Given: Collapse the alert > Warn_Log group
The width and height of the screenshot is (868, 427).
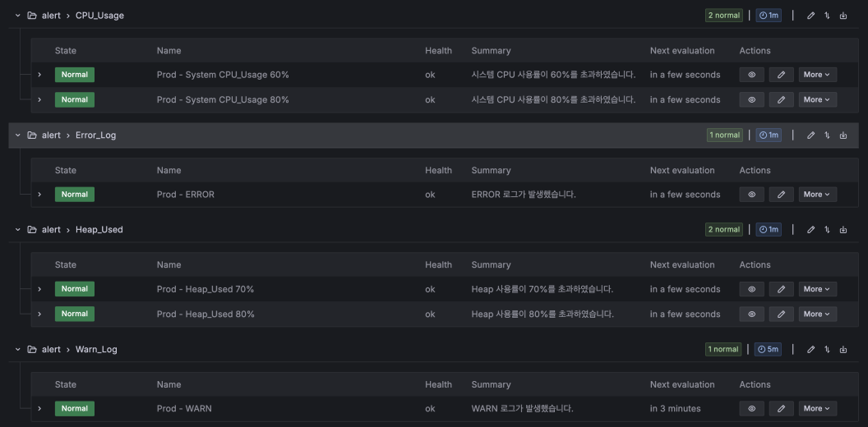Looking at the screenshot, I should click(18, 350).
